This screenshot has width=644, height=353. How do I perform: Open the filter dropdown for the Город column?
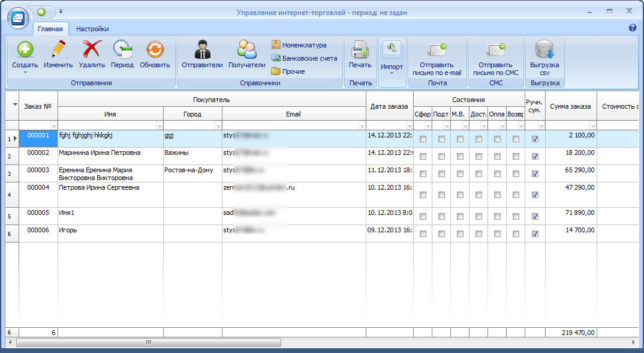click(x=218, y=125)
